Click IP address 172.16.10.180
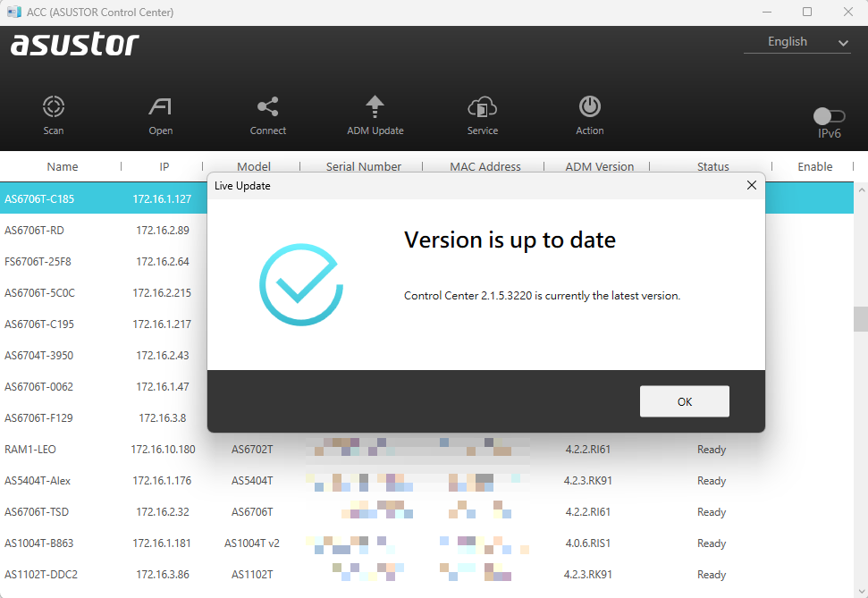Viewport: 868px width, 598px height. point(163,449)
